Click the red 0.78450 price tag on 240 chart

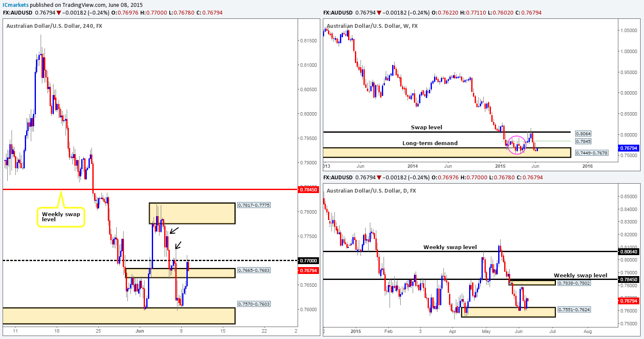pyautogui.click(x=307, y=189)
